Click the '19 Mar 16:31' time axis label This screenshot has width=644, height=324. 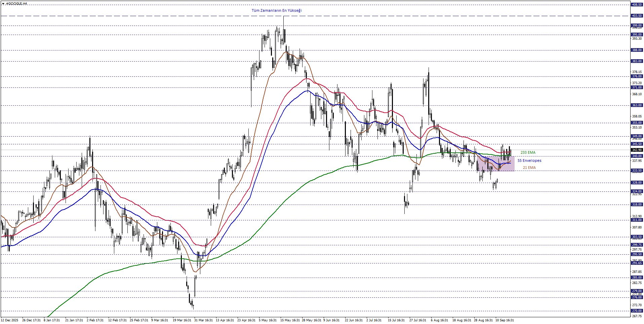point(182,320)
